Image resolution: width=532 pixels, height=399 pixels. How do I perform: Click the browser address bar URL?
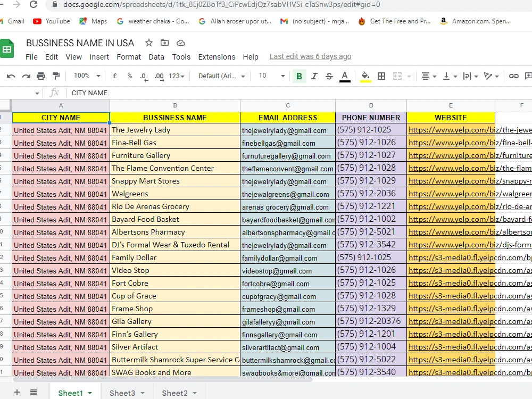coord(221,5)
